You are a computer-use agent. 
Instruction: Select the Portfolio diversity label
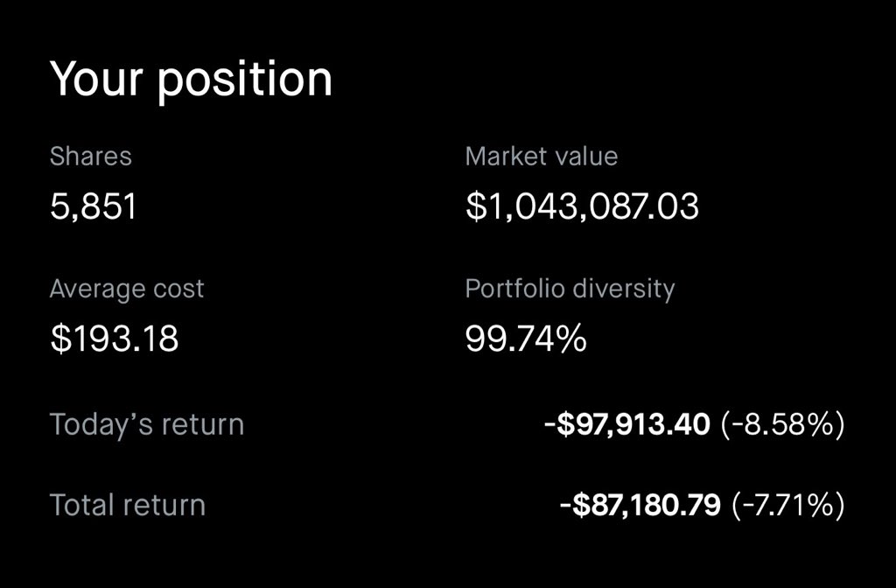click(570, 289)
